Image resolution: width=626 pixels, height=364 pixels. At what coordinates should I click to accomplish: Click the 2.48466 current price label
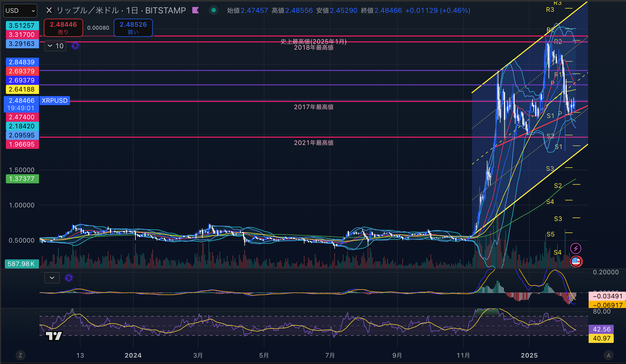tap(22, 104)
